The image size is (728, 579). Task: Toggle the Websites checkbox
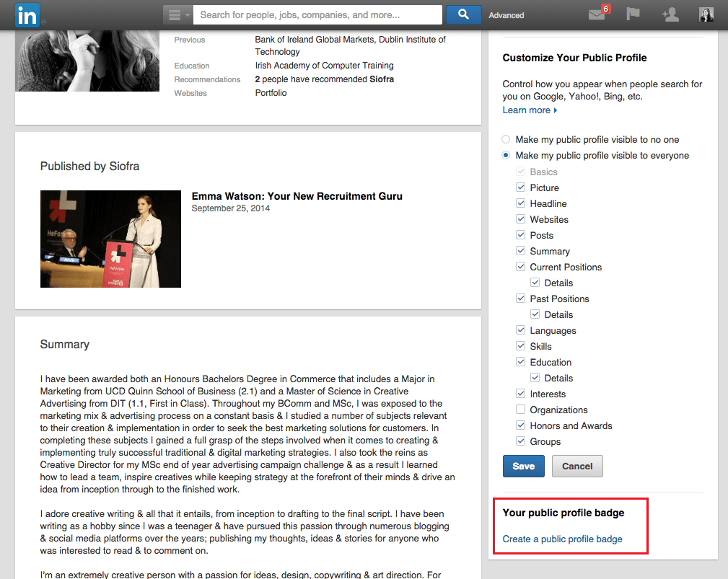click(x=520, y=219)
